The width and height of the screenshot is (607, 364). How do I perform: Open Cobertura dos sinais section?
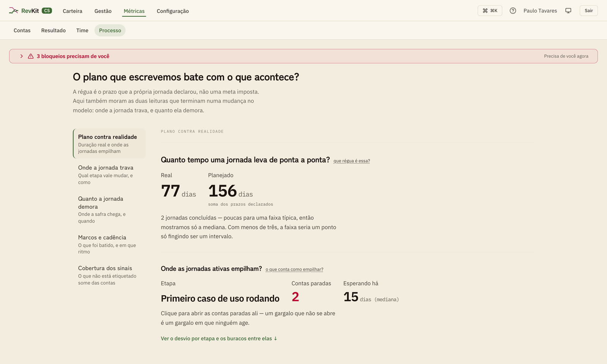[109, 275]
